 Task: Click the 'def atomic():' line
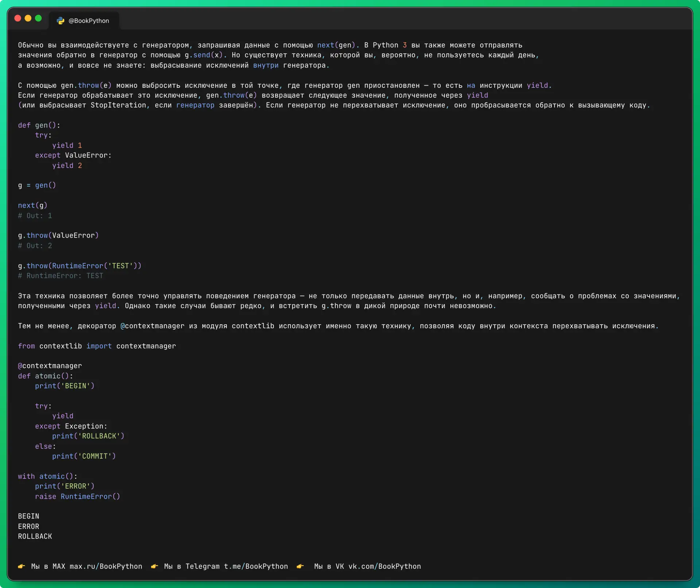(46, 376)
